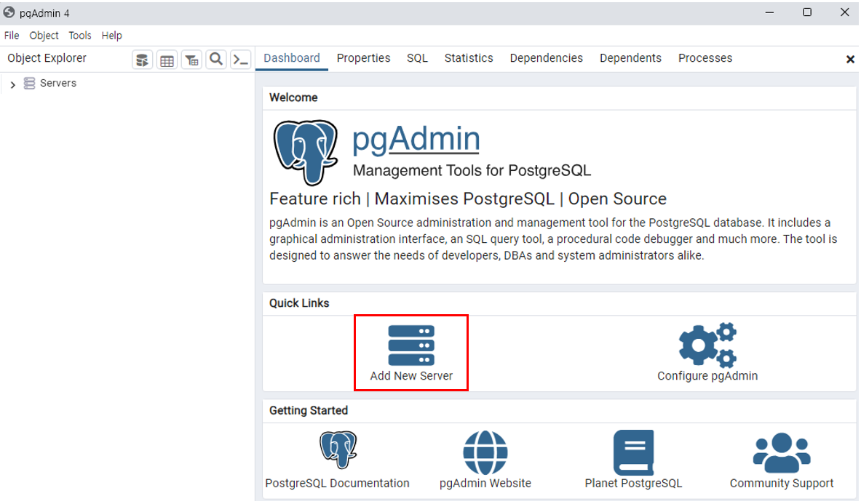Click the Configure pgAdmin link text
The width and height of the screenshot is (861, 504).
pos(707,376)
